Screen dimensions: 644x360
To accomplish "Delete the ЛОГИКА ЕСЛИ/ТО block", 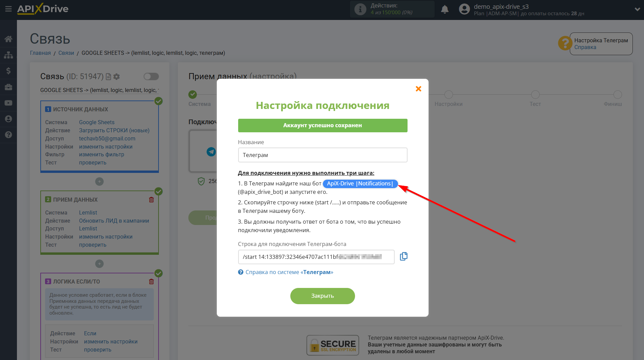I will [151, 282].
